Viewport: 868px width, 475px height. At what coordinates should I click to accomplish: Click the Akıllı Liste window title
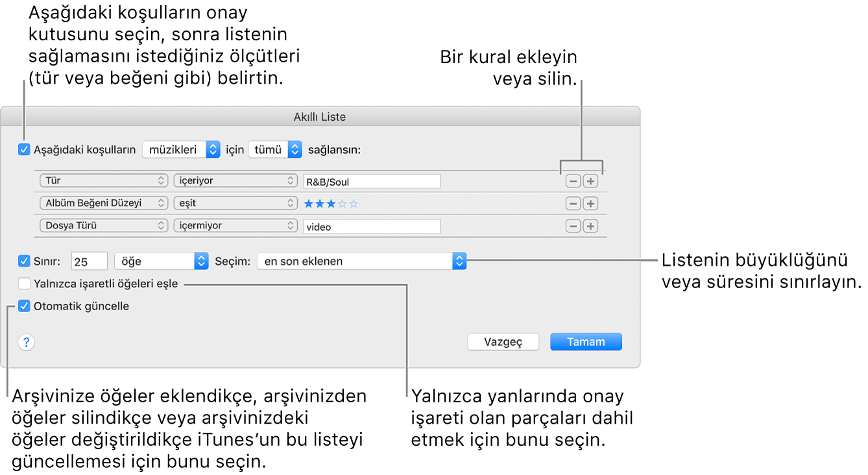tap(320, 117)
